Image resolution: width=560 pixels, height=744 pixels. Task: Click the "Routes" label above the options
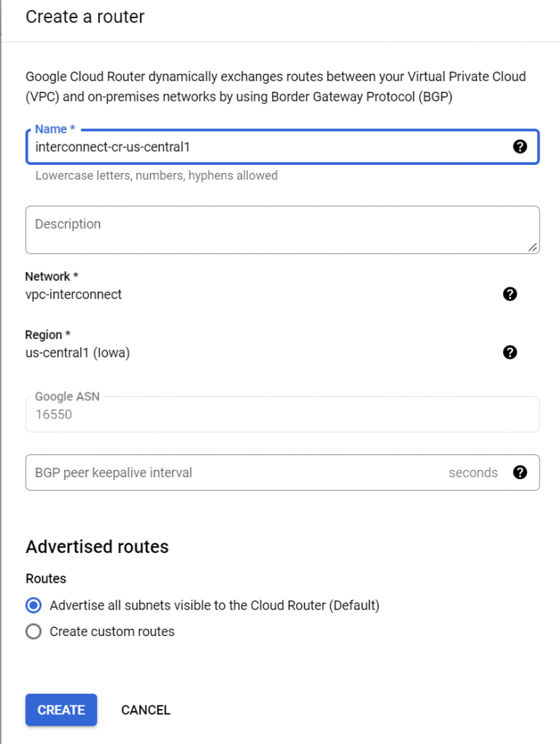click(x=45, y=578)
